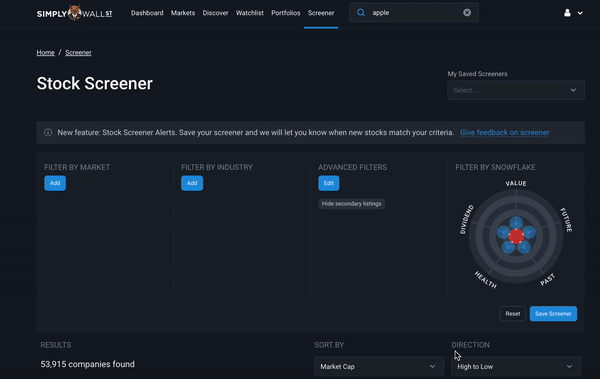Open the Watchlist page
The height and width of the screenshot is (379, 600).
click(x=249, y=13)
